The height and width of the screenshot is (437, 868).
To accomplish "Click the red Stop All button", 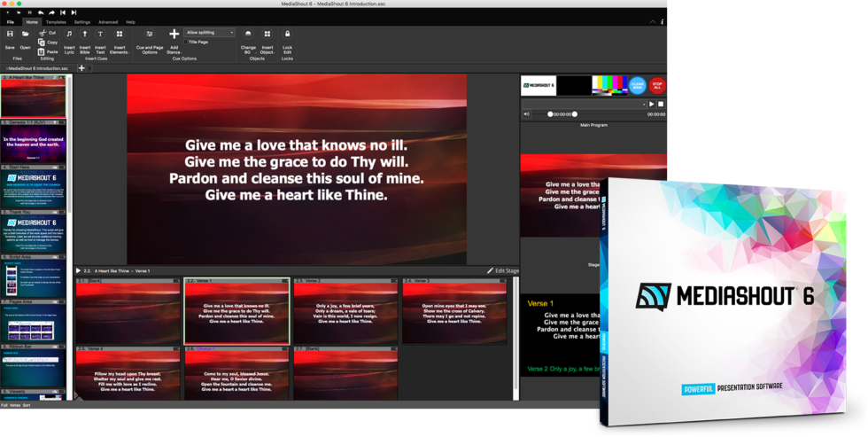I will coord(657,86).
